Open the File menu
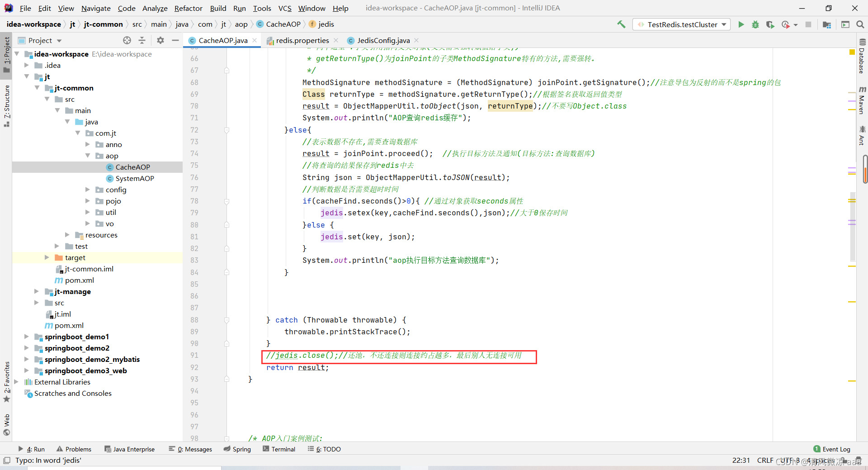Image resolution: width=868 pixels, height=470 pixels. pyautogui.click(x=25, y=8)
